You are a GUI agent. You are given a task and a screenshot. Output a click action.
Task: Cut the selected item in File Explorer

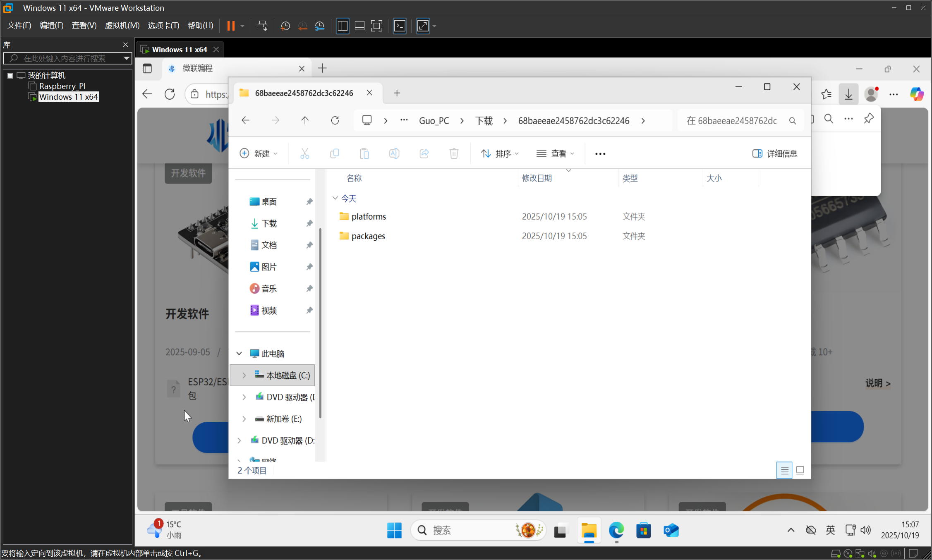point(305,153)
